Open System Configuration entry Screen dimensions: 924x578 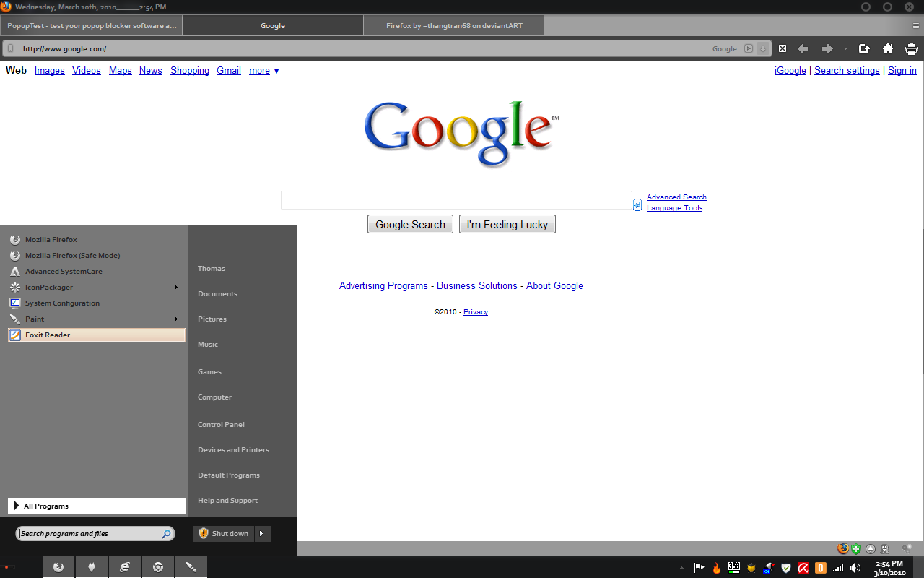tap(96, 303)
